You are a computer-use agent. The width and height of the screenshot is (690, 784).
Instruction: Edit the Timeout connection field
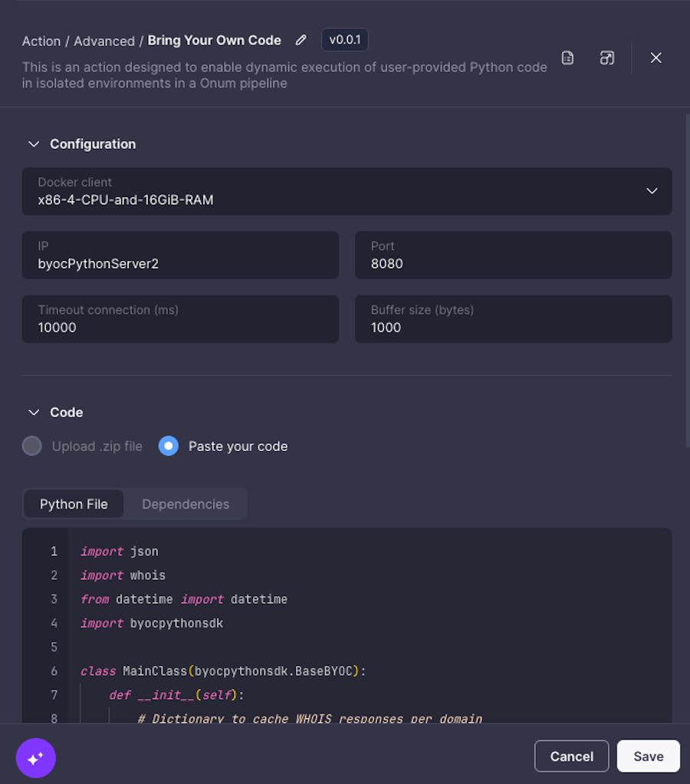[x=180, y=319]
